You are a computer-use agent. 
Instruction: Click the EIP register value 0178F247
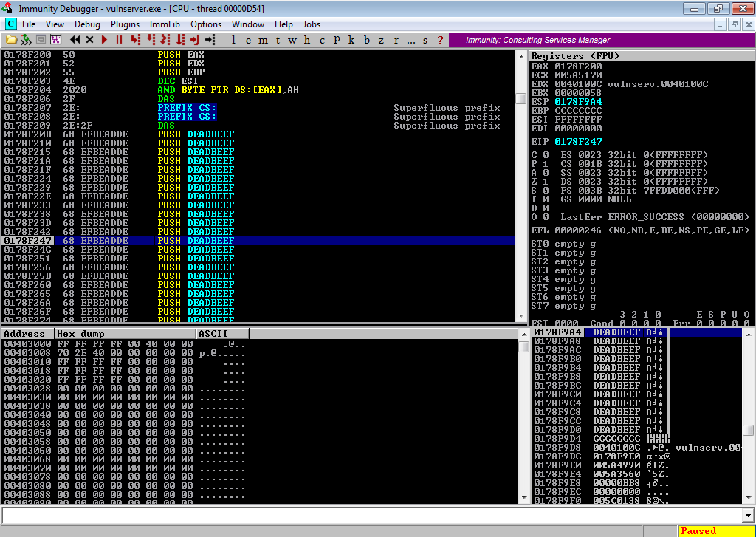578,142
